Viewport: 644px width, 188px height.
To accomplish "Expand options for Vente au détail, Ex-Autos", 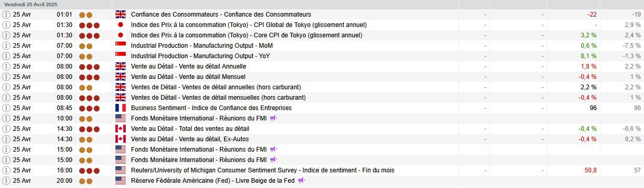I will point(6,139).
